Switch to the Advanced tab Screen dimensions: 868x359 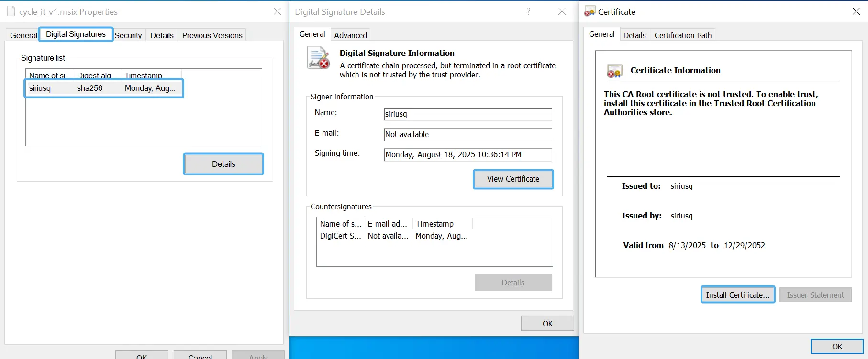pos(351,35)
